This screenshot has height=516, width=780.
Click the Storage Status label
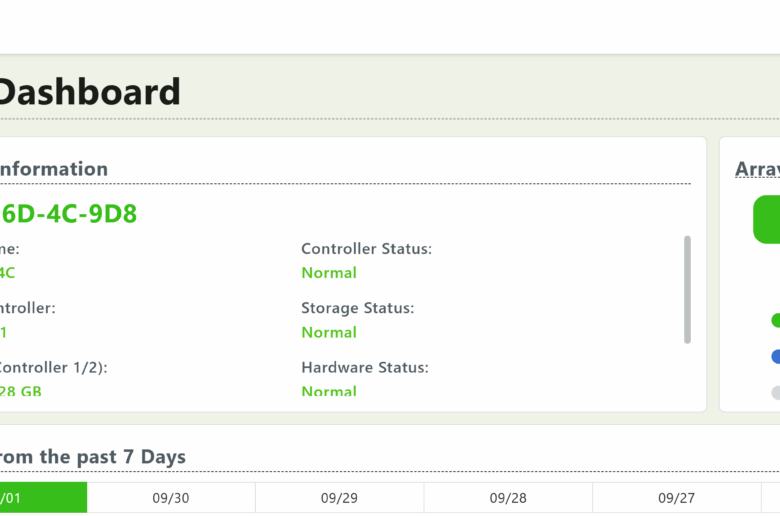click(357, 308)
